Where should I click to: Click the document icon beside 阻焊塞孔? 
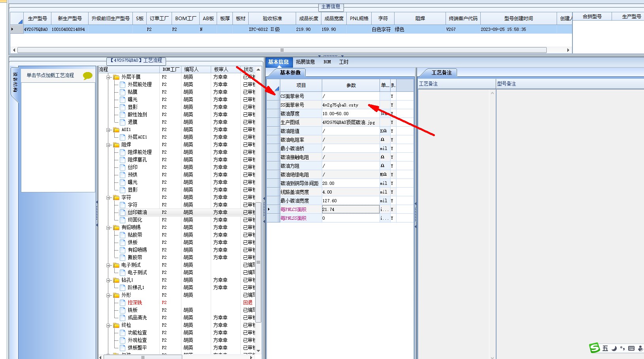click(123, 160)
